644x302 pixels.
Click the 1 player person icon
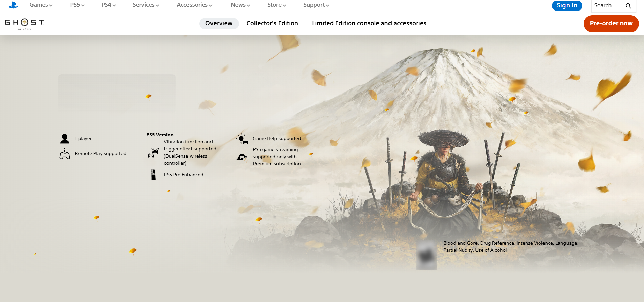click(65, 139)
